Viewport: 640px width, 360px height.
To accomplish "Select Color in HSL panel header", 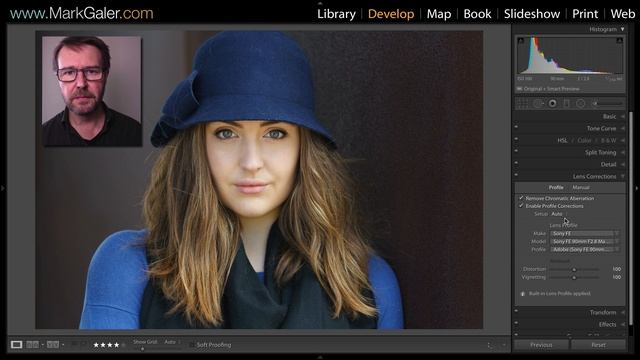I will pos(584,140).
